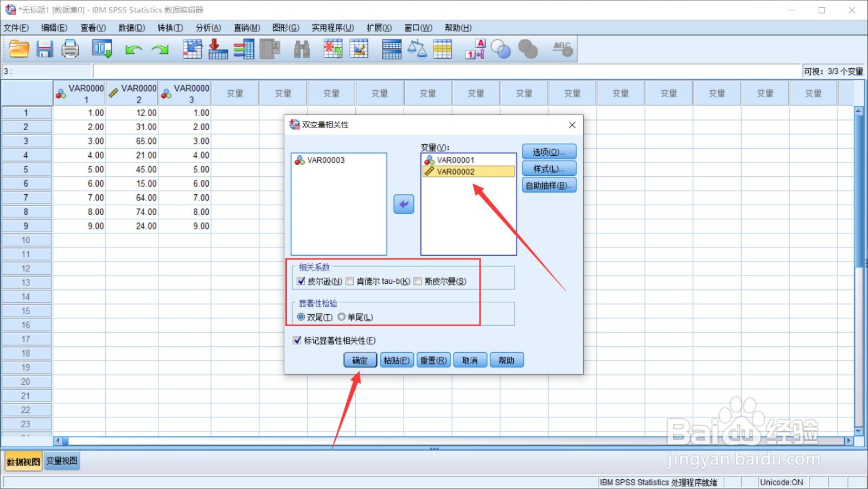Click the Go to case toolbar icon
Screen dimensions: 868x489
tap(192, 49)
